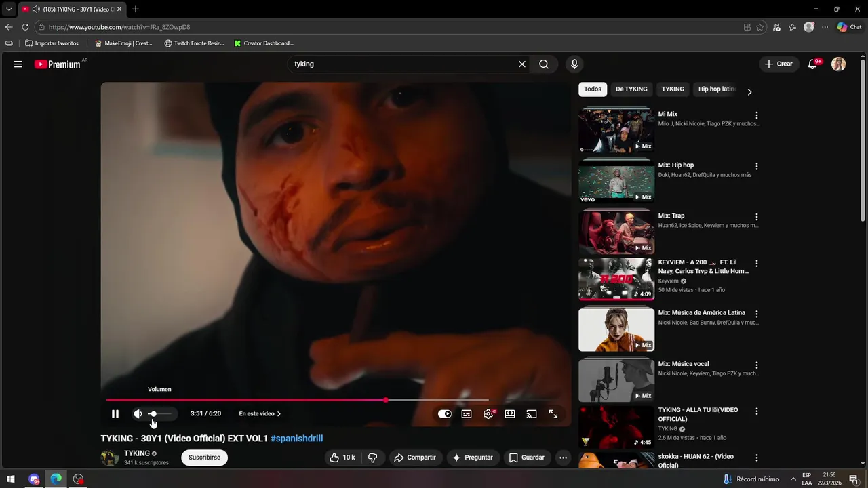Clear the search box text
Viewport: 868px width, 488px height.
522,64
